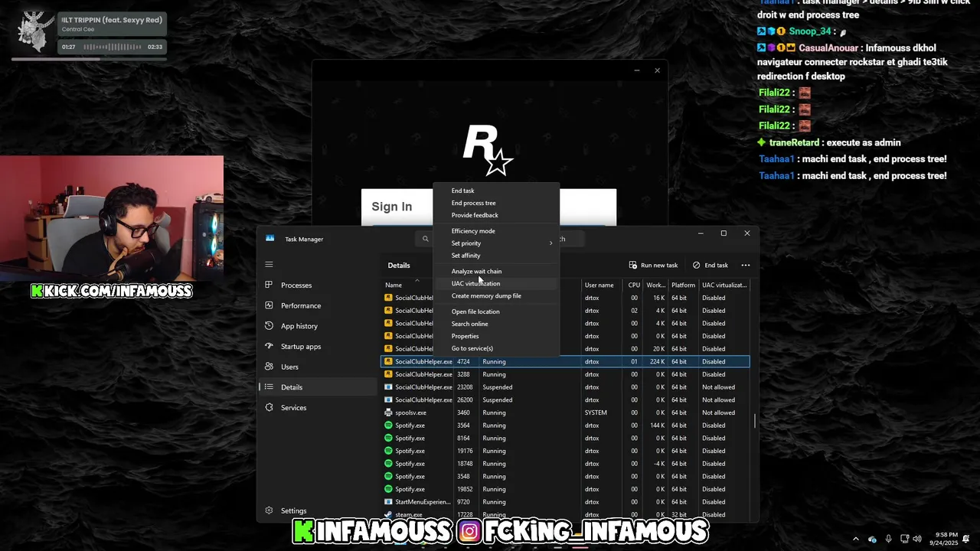Choose Open file location

(x=475, y=311)
